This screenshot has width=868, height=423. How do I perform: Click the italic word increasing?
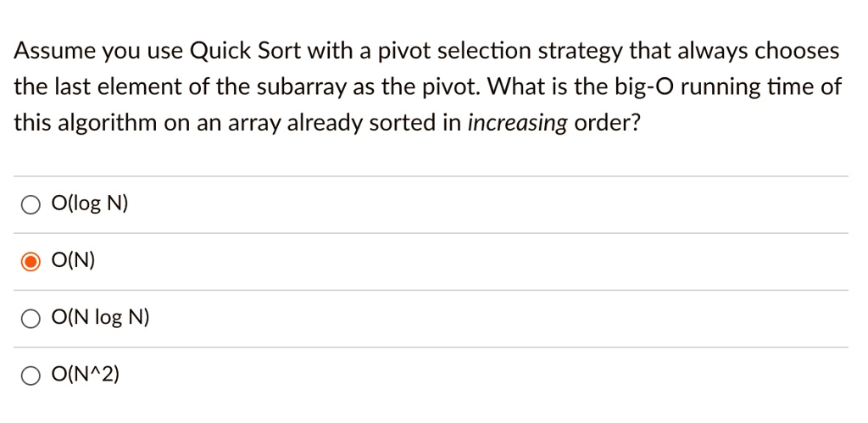pyautogui.click(x=518, y=124)
